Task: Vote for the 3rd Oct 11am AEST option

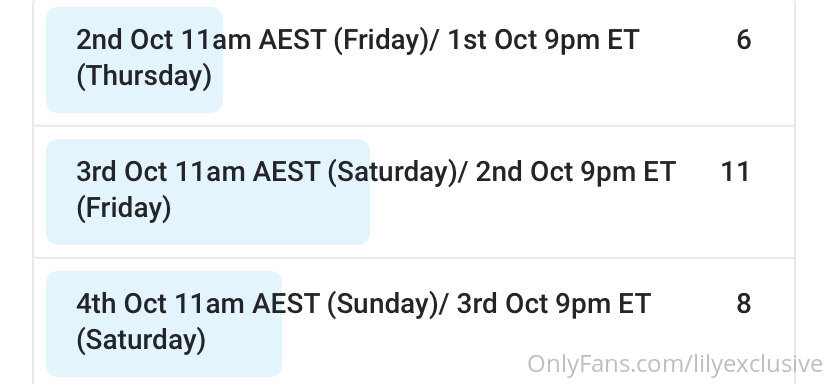Action: click(413, 192)
